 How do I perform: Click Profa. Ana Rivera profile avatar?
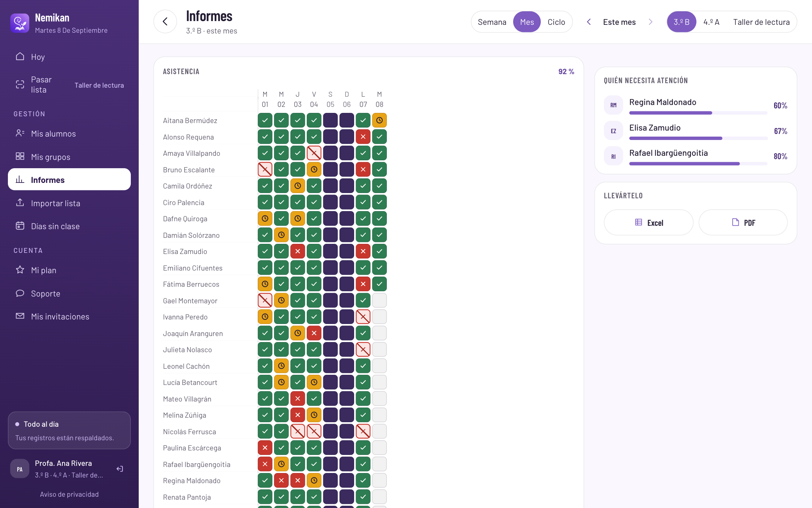pos(20,469)
